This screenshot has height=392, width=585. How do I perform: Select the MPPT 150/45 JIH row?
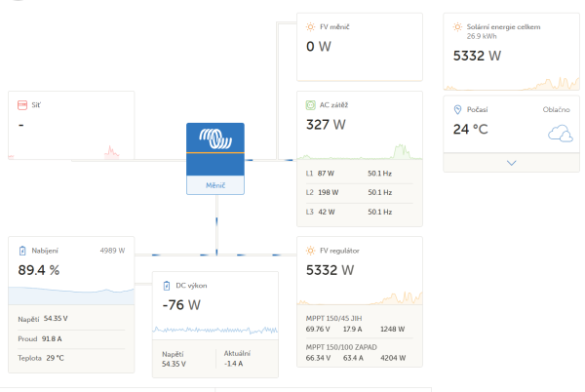pos(360,324)
